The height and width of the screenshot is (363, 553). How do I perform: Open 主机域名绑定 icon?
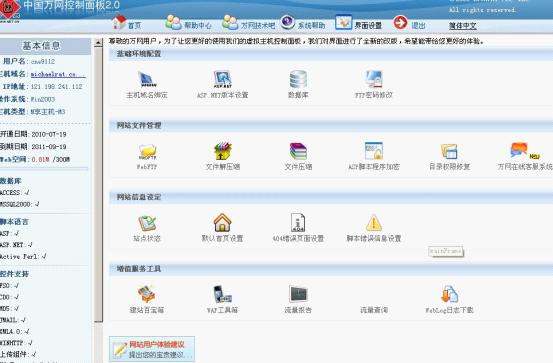pyautogui.click(x=147, y=79)
